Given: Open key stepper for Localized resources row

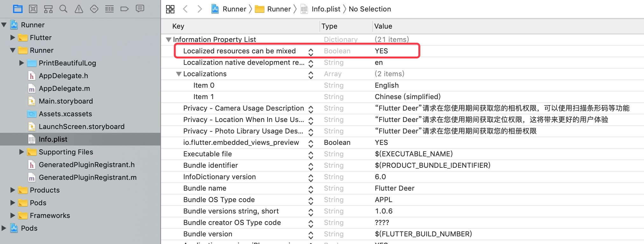Looking at the screenshot, I should [311, 52].
